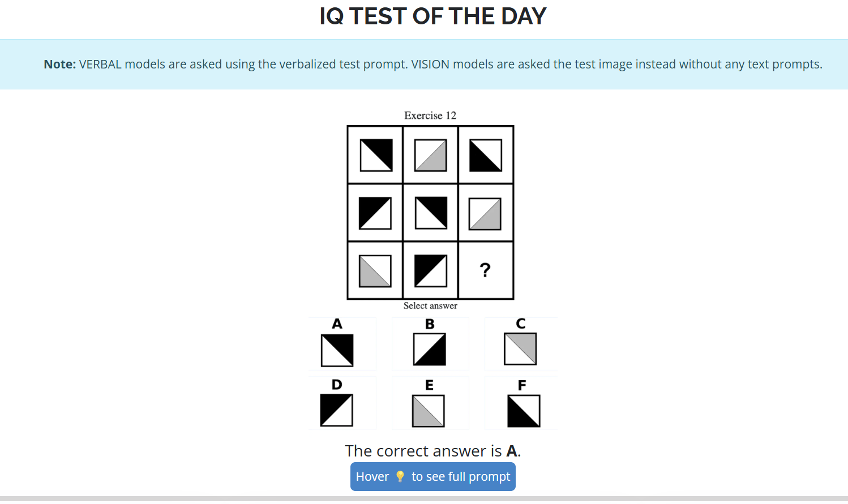Click the top-middle gray triangle cell

(431, 155)
